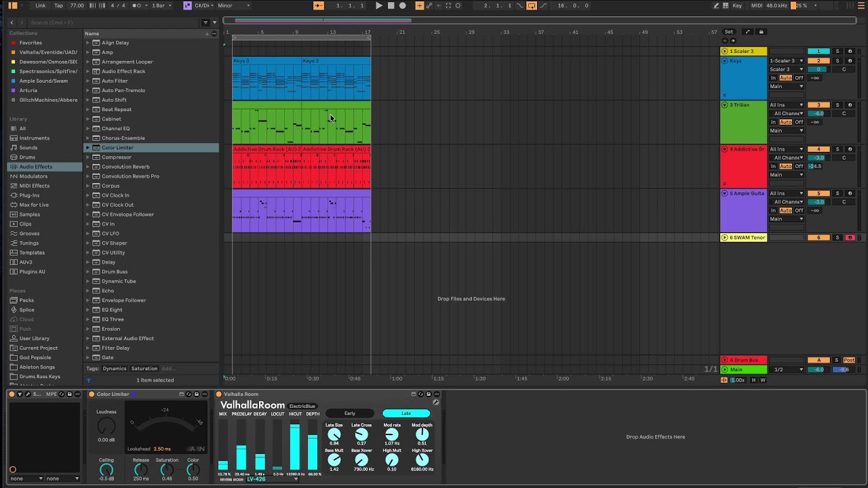Image resolution: width=868 pixels, height=488 pixels.
Task: Click the ValhallaRoom HICUT slider
Action: [295, 445]
